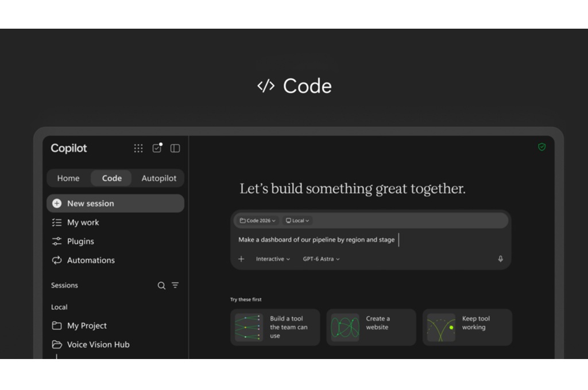Screen dimensions: 588x390
Task: Select Build a tool the team can use card
Action: (x=275, y=327)
